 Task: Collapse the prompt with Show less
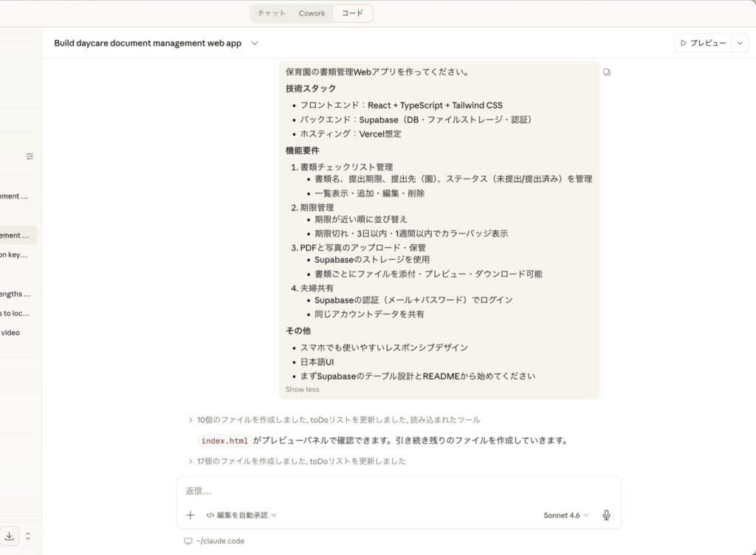coord(301,389)
